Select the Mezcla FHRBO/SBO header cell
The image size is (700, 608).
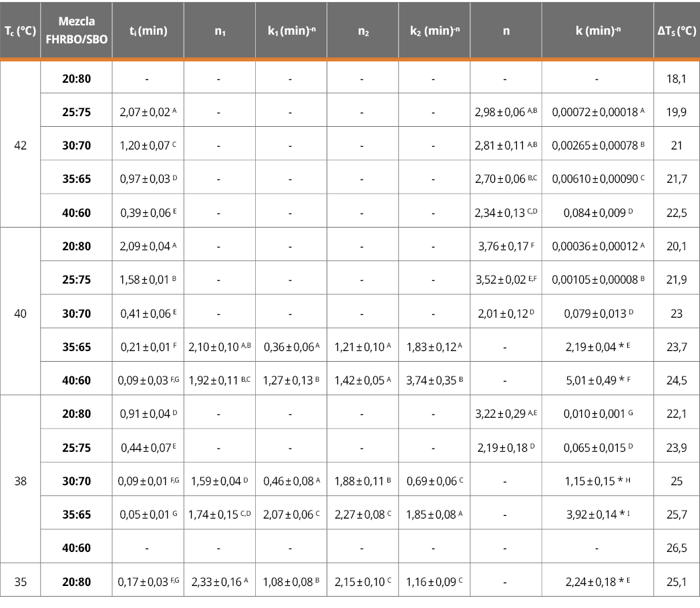coord(76,30)
